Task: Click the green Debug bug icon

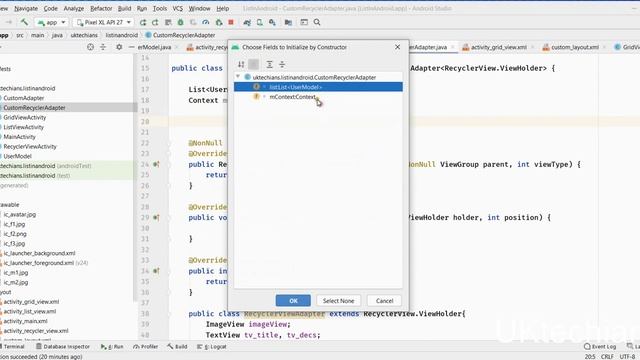Action: (x=180, y=22)
